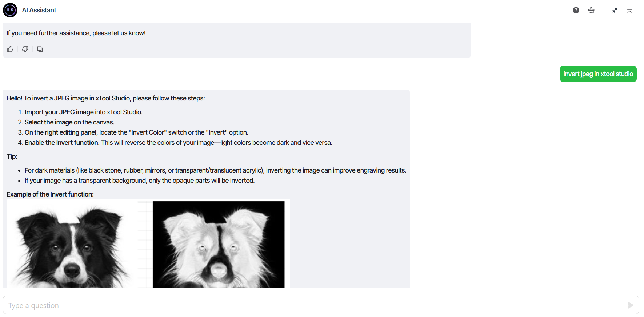Click the AI Assistant title text
Viewport: 644px width, 317px height.
point(39,10)
